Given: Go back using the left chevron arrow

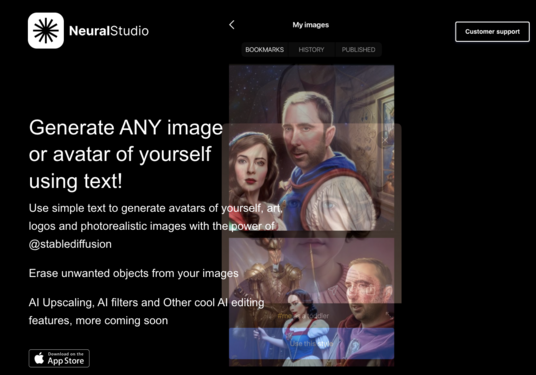Looking at the screenshot, I should (x=232, y=25).
